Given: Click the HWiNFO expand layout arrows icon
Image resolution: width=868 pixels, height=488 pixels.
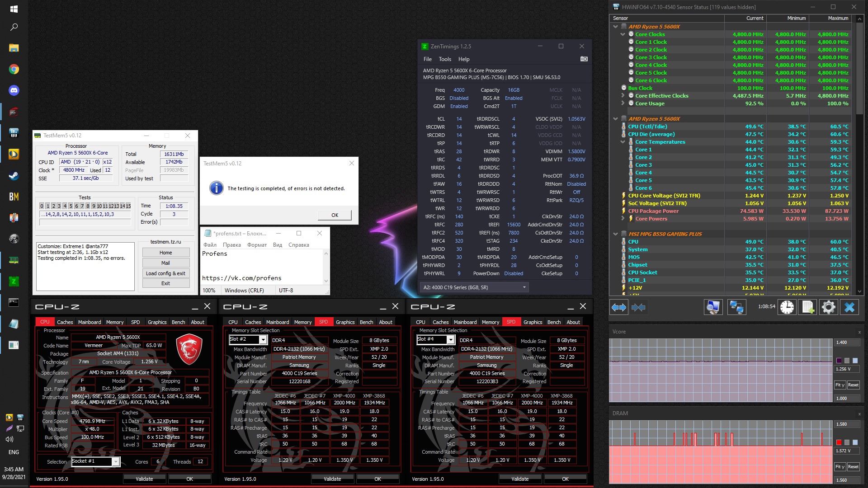Looking at the screenshot, I should coord(618,308).
